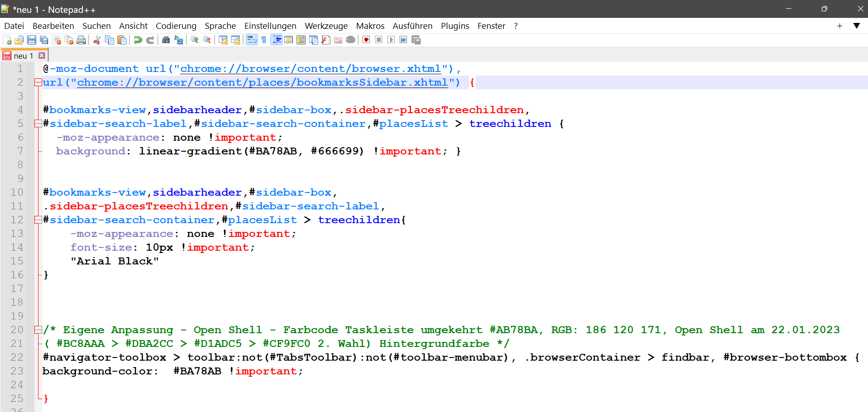Click the chrome://browser/content/browser.xhtml link

[310, 69]
